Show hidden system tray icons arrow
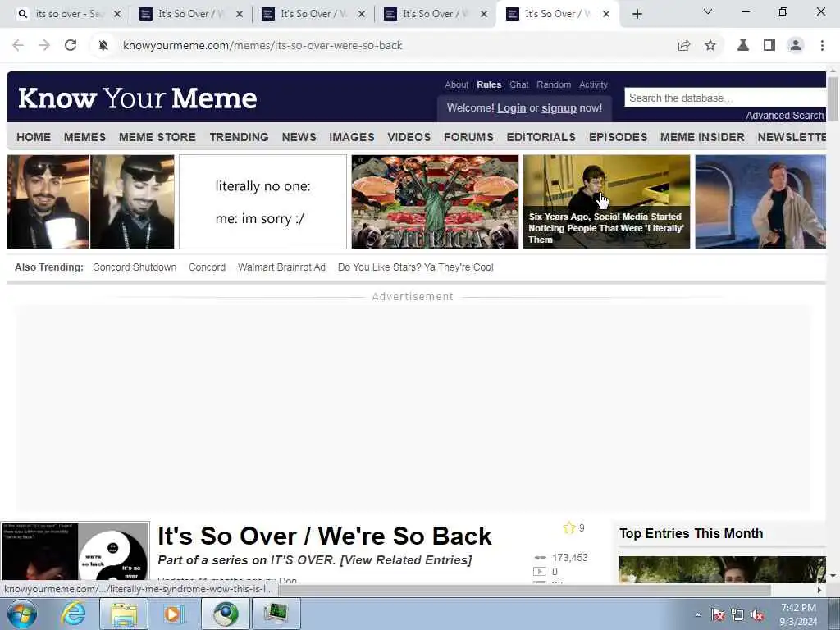840x630 pixels. (x=697, y=615)
